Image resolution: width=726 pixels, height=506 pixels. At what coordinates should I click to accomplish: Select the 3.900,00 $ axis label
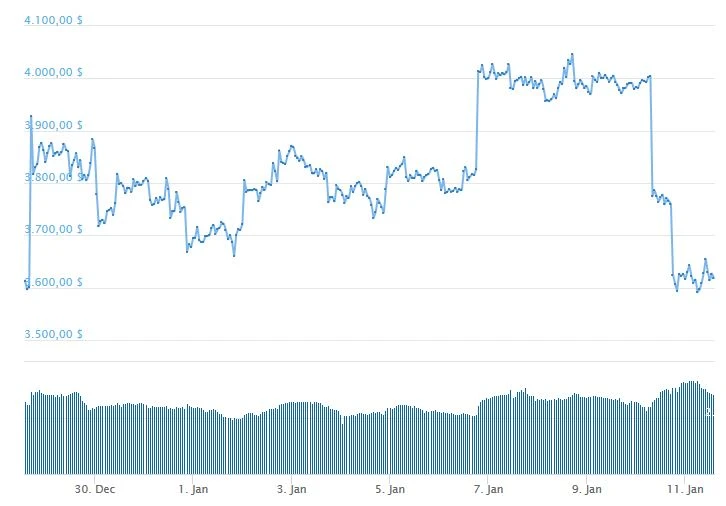pyautogui.click(x=54, y=125)
